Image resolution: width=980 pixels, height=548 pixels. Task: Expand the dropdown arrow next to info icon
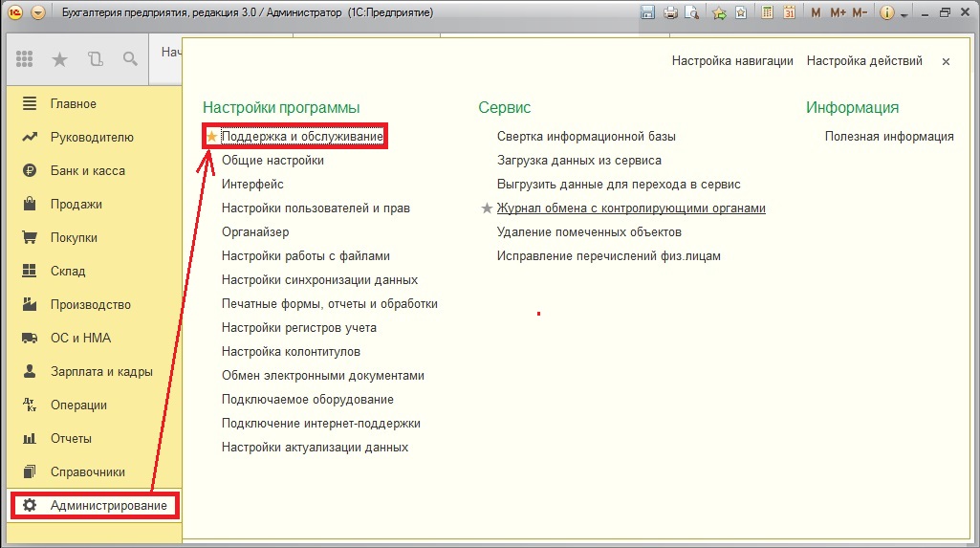point(904,13)
